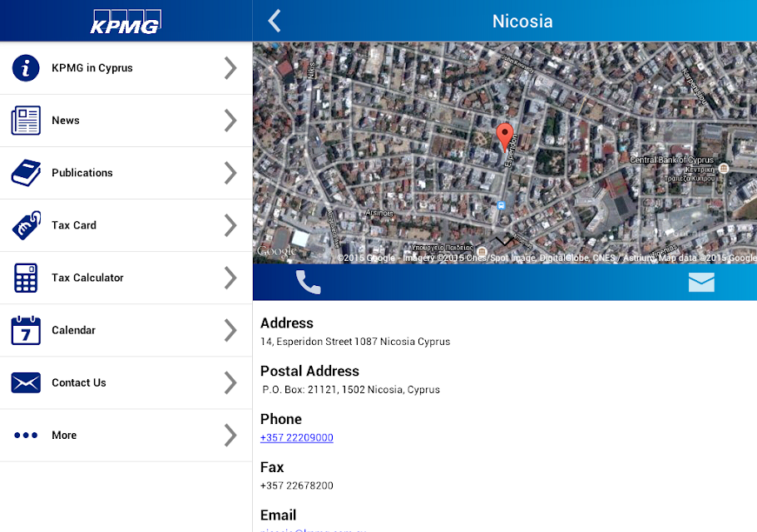Tap the Arsinois street label on map
Viewport: 757px width, 532px height.
379,213
